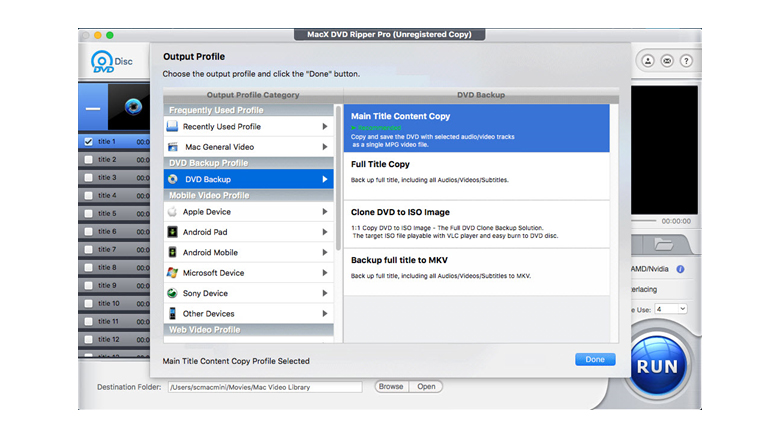Check the title 5 checkbox
This screenshot has height=438, width=780.
(89, 214)
